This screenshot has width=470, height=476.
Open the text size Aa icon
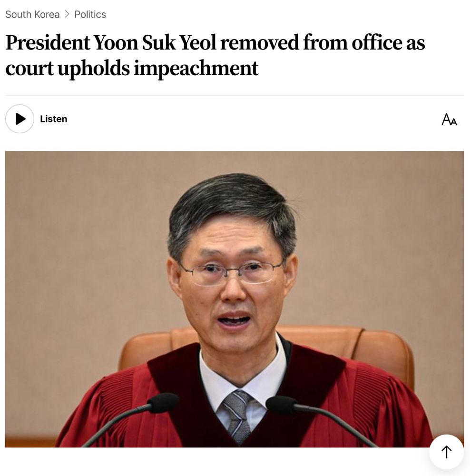coord(449,119)
